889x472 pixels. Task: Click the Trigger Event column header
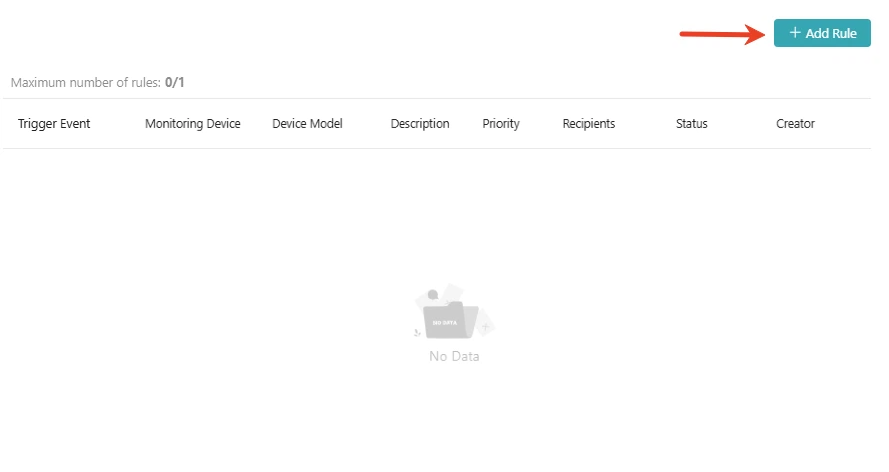[x=54, y=124]
